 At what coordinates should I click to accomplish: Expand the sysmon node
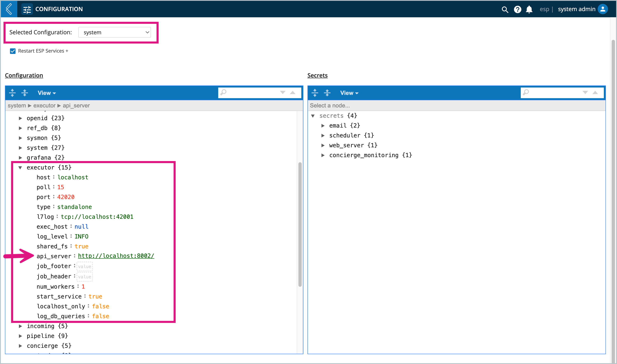tap(20, 138)
